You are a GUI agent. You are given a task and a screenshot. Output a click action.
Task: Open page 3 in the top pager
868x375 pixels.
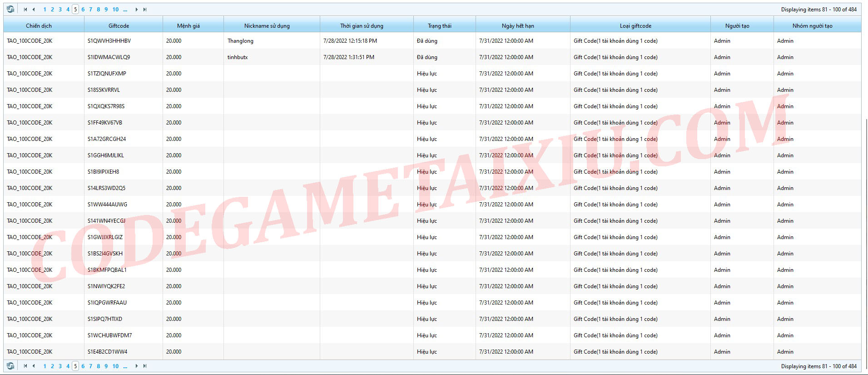point(60,10)
